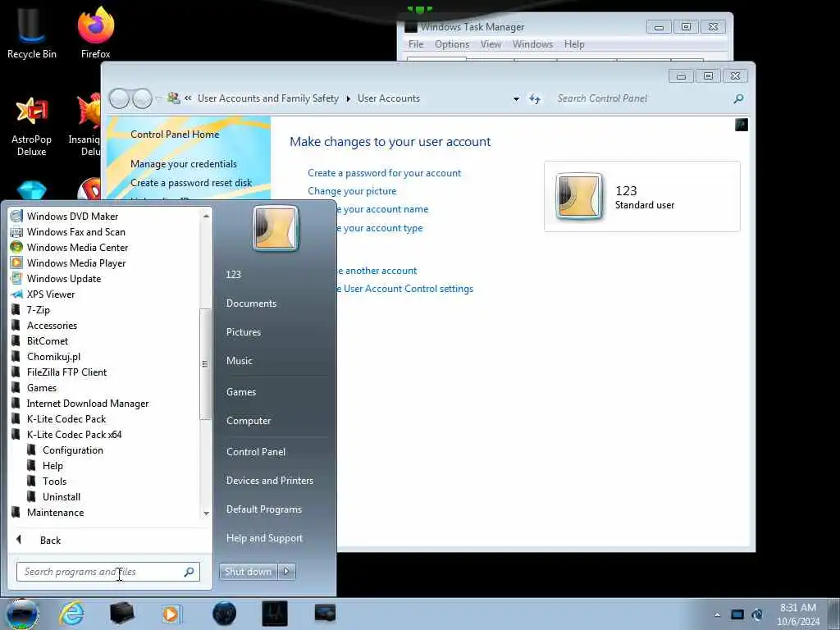840x630 pixels.
Task: Click Create a password for your account
Action: tap(384, 173)
